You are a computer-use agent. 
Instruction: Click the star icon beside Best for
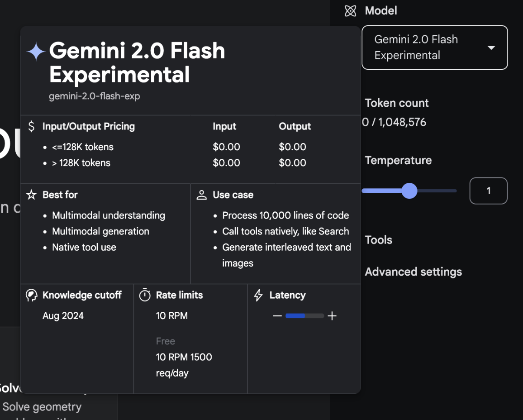click(31, 195)
